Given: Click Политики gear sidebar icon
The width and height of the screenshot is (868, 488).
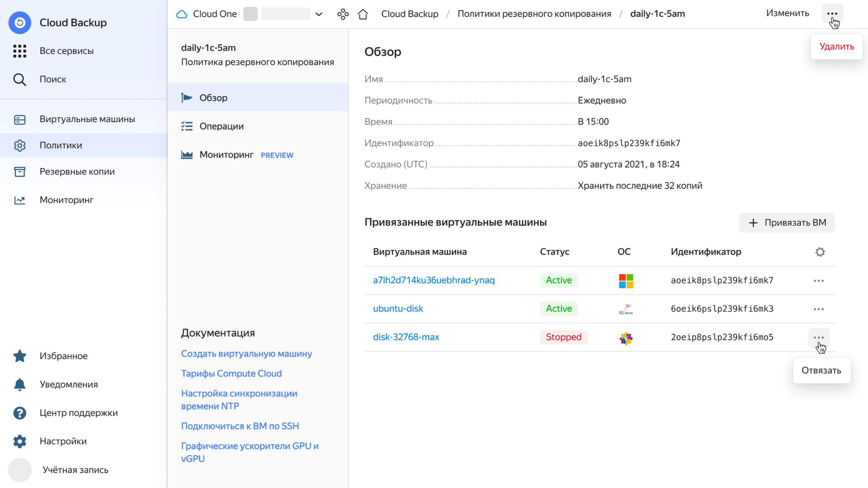Looking at the screenshot, I should tap(20, 145).
